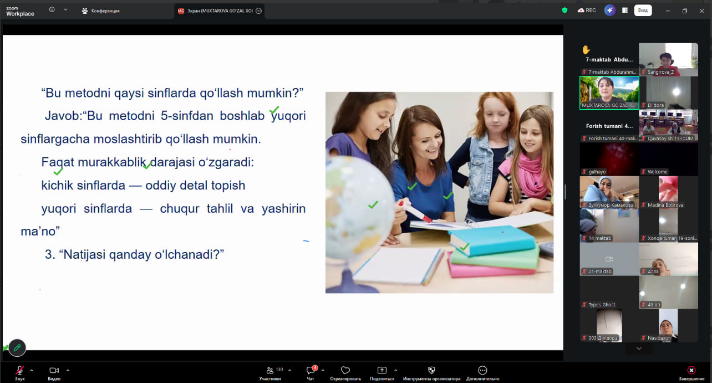
Task: Open the participants panel
Action: 270,370
